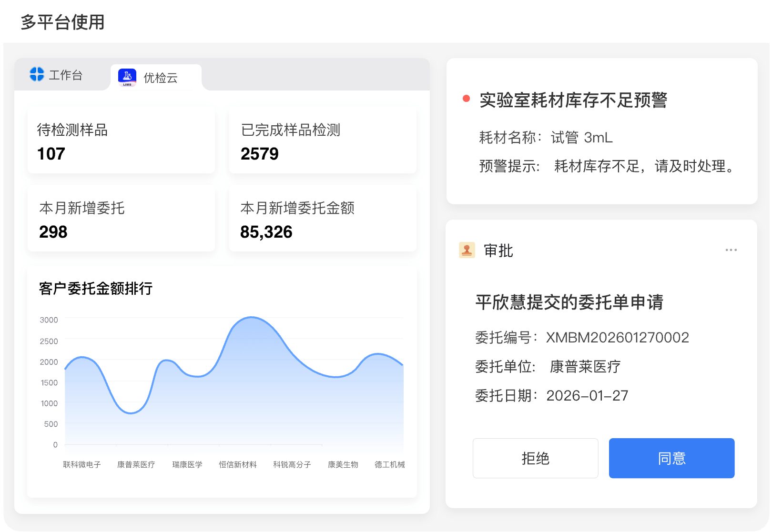This screenshot has height=532, width=772.
Task: Click the 工作台 four-dot logo icon
Action: click(37, 74)
